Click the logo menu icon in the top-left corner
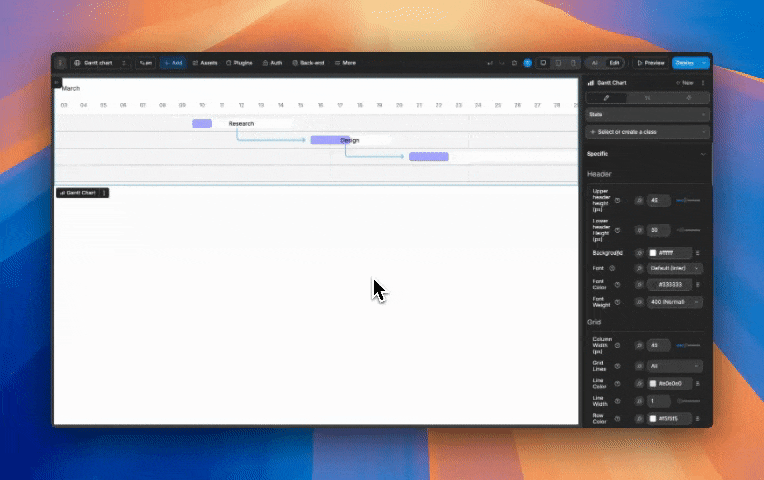 tap(60, 63)
